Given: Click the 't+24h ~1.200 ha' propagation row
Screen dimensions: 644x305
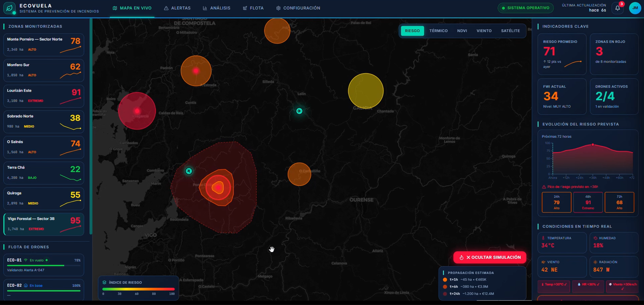Looking at the screenshot, I should pyautogui.click(x=469, y=294).
